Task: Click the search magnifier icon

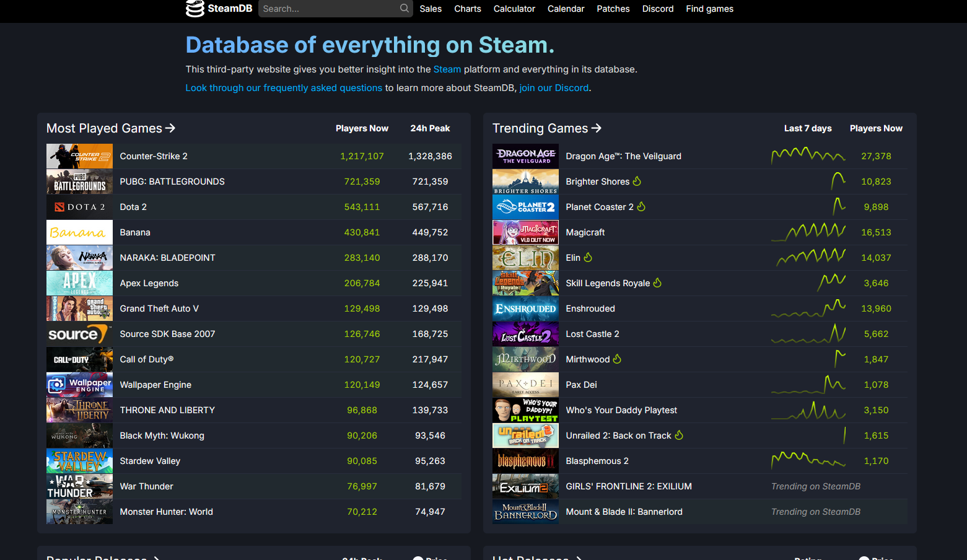Action: (405, 9)
